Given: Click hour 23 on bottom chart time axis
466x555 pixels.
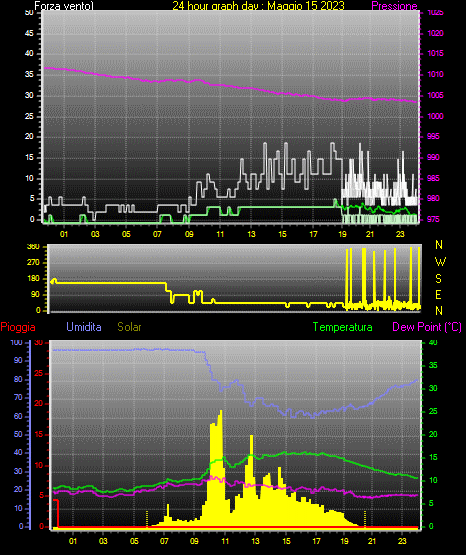Looking at the screenshot, I should (402, 541).
